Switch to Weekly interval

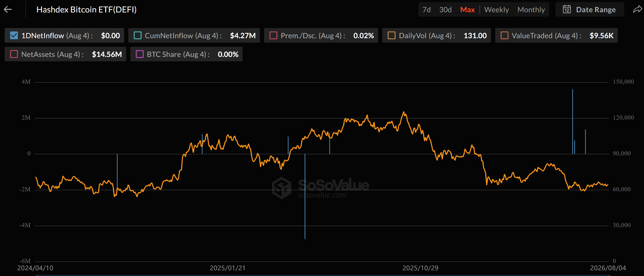[x=497, y=10]
